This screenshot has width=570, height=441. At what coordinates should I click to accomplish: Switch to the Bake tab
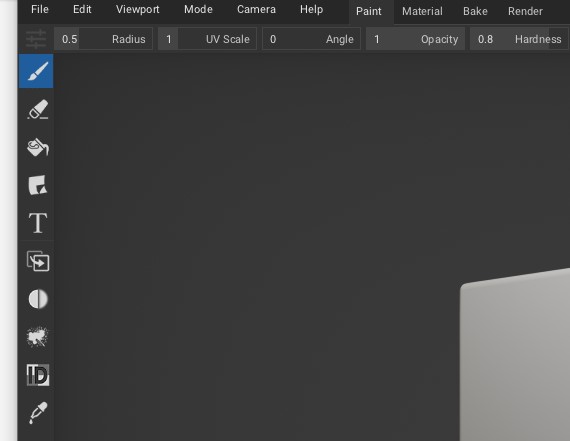pyautogui.click(x=475, y=12)
